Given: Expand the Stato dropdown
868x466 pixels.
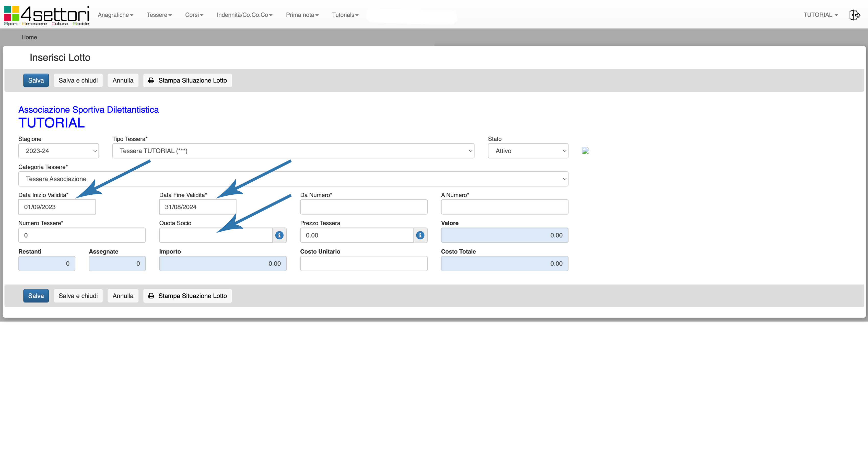Looking at the screenshot, I should tap(528, 151).
